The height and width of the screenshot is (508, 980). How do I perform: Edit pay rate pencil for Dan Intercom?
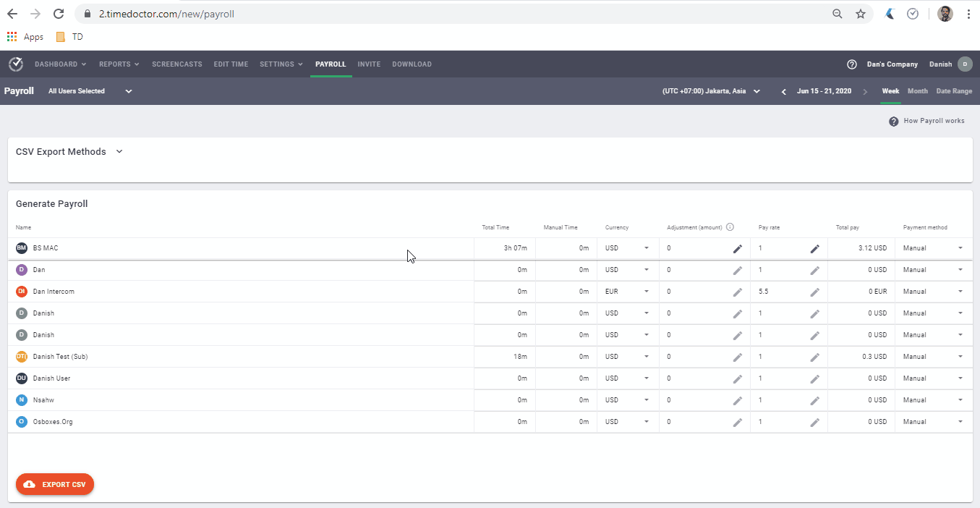point(814,292)
